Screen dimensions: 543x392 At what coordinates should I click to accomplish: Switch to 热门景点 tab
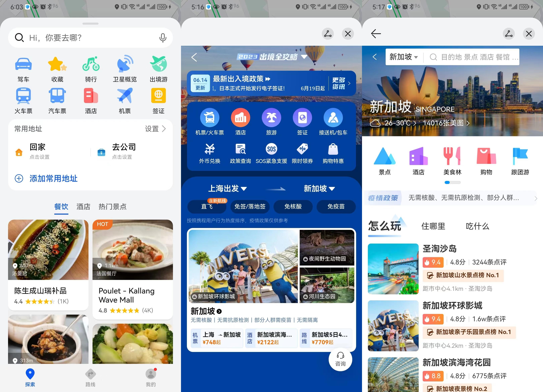[x=112, y=207]
